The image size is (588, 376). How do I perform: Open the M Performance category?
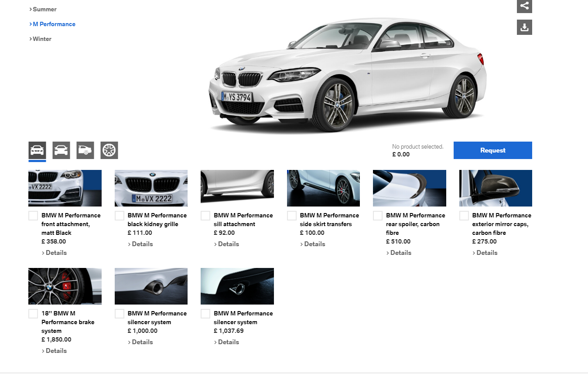(x=52, y=24)
